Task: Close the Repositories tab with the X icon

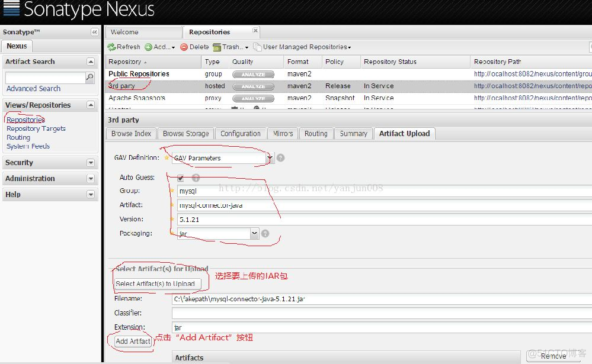Action: [x=255, y=30]
